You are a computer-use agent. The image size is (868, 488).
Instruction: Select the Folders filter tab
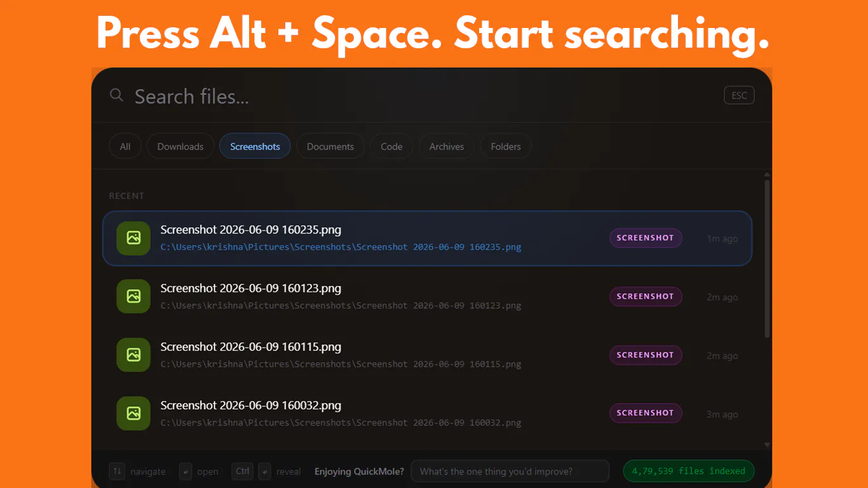point(506,146)
